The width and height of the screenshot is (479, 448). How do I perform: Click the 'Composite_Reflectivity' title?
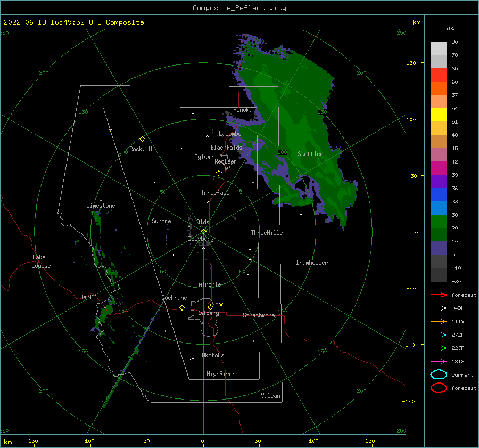240,8
